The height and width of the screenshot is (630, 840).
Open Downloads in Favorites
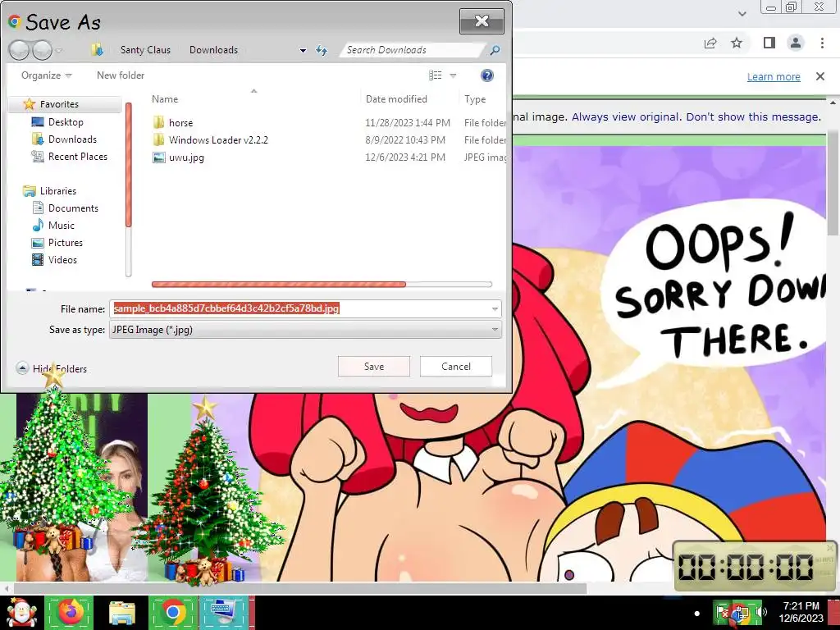click(72, 139)
